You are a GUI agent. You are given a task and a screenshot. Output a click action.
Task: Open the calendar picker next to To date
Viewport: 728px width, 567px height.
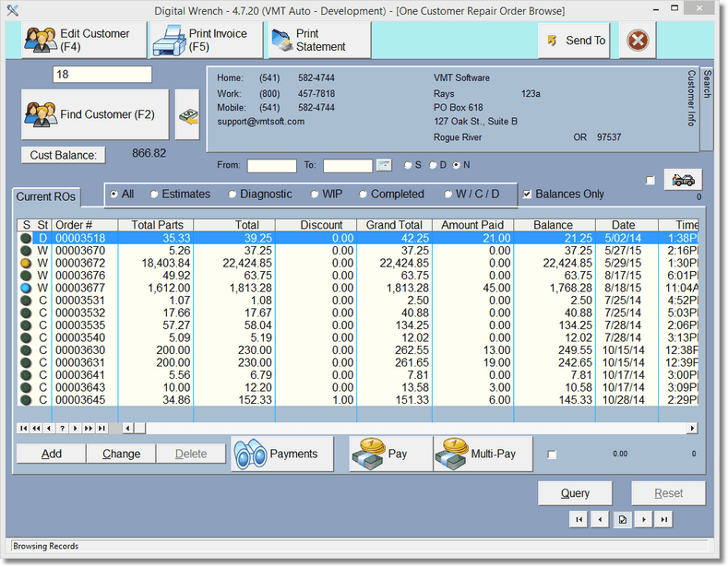(385, 165)
